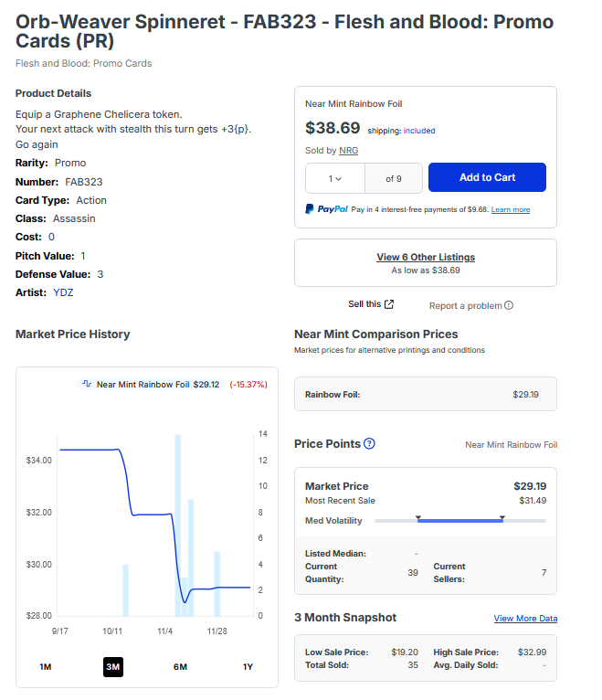Viewport: 602px width, 700px height.
Task: Click the Rainbow Foil comparison price row
Action: pyautogui.click(x=426, y=394)
